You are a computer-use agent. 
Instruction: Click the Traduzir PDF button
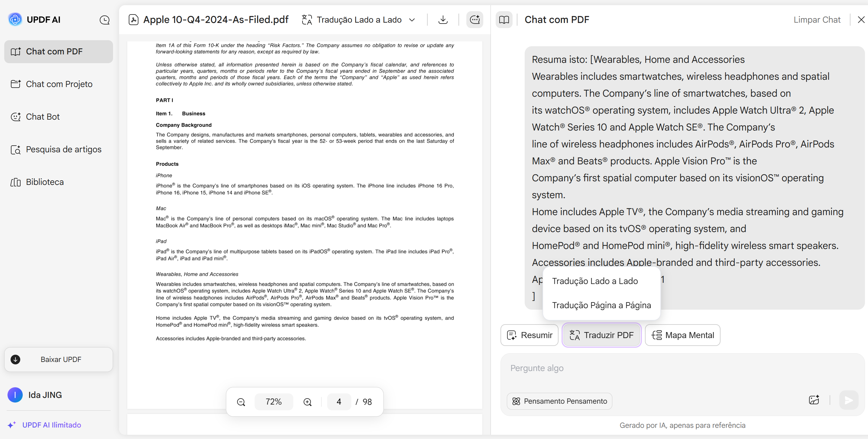(601, 335)
